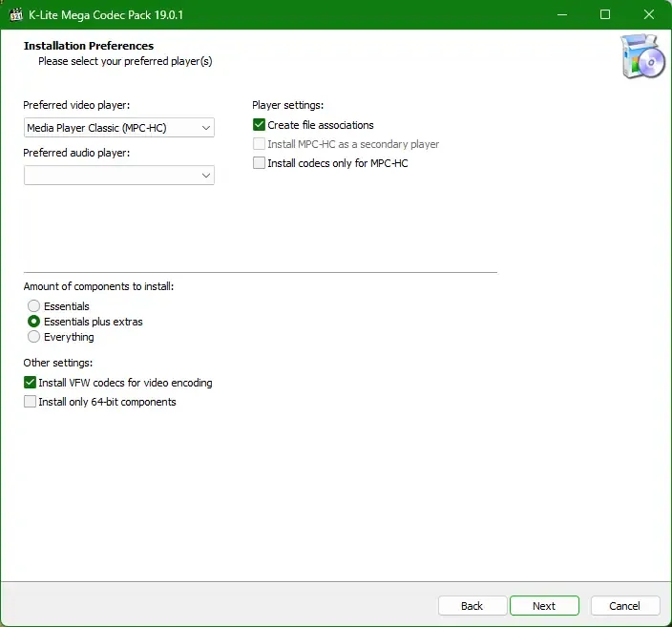Close the installer window
672x627 pixels.
[x=649, y=14]
